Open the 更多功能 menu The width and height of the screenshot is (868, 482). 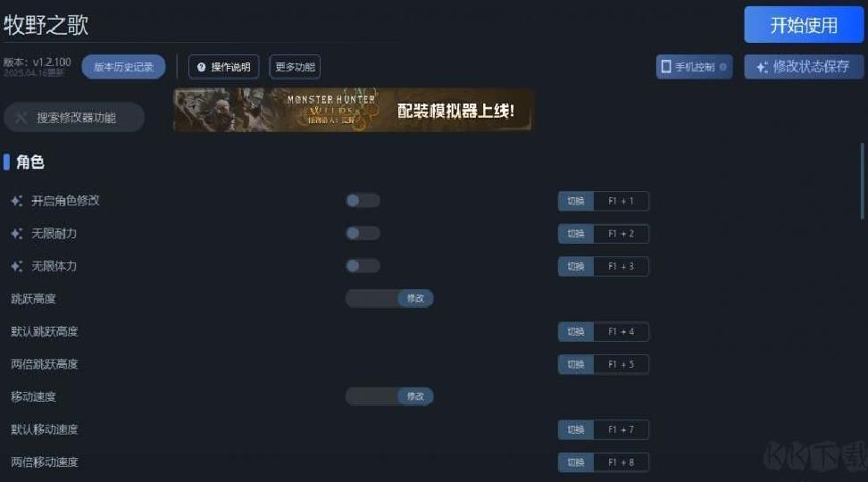(295, 67)
